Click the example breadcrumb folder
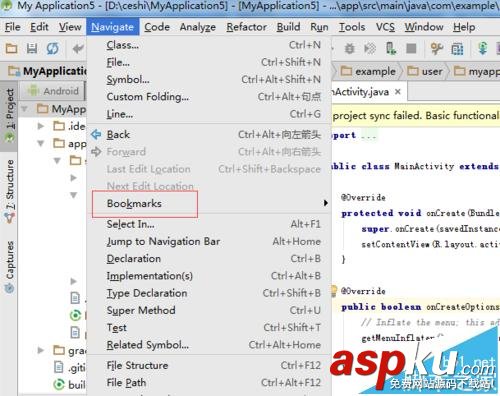Screen dimensions: 500x396 click(x=368, y=71)
